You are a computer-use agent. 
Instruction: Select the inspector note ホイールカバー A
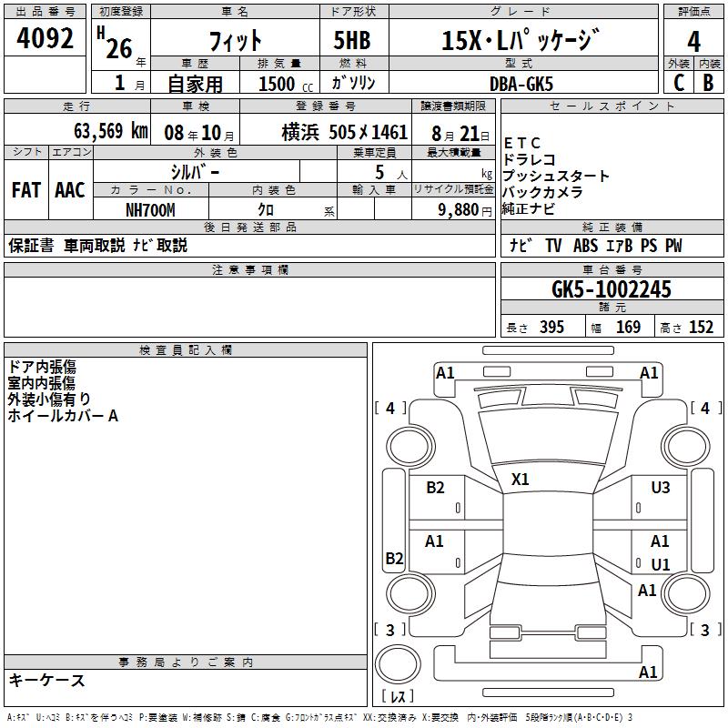[63, 416]
